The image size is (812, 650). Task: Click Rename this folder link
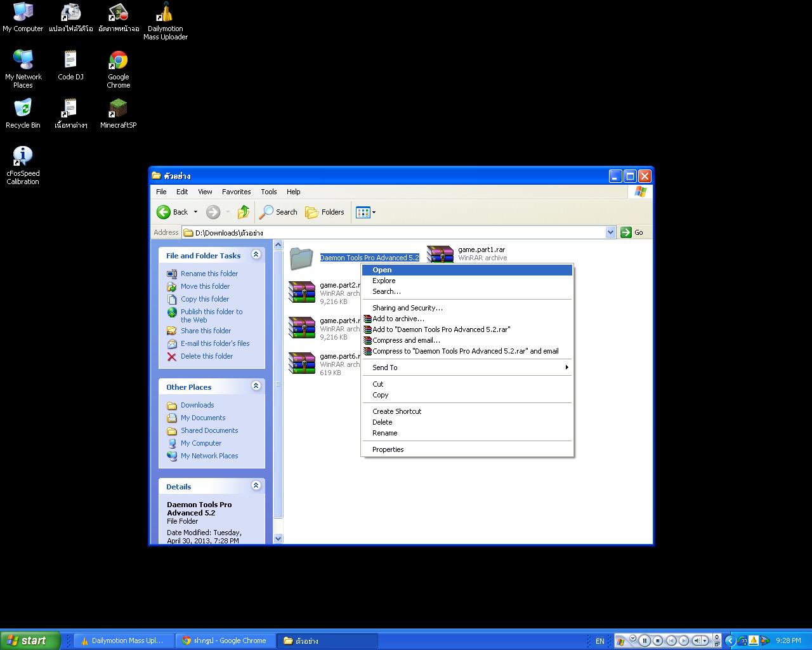209,274
